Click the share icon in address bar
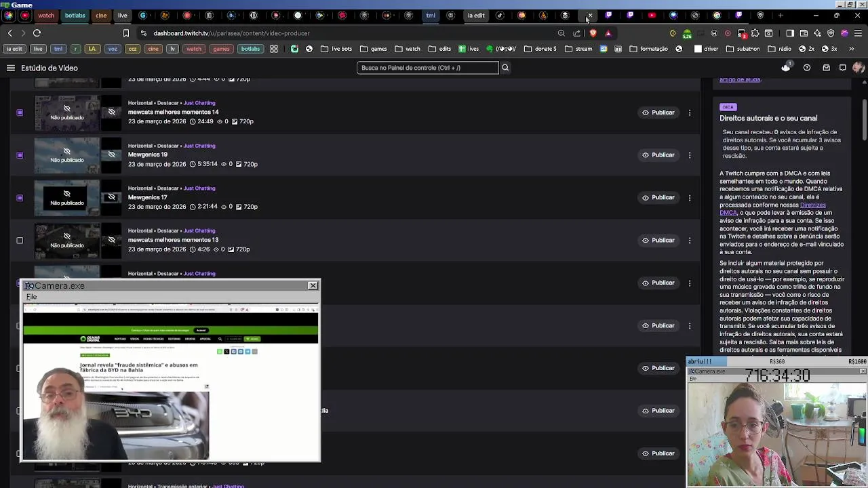 [577, 33]
